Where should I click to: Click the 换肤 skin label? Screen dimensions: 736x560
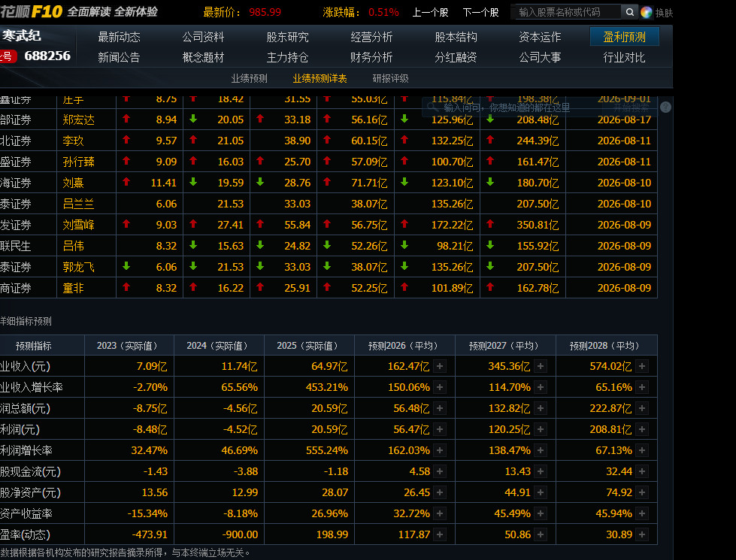pos(664,13)
